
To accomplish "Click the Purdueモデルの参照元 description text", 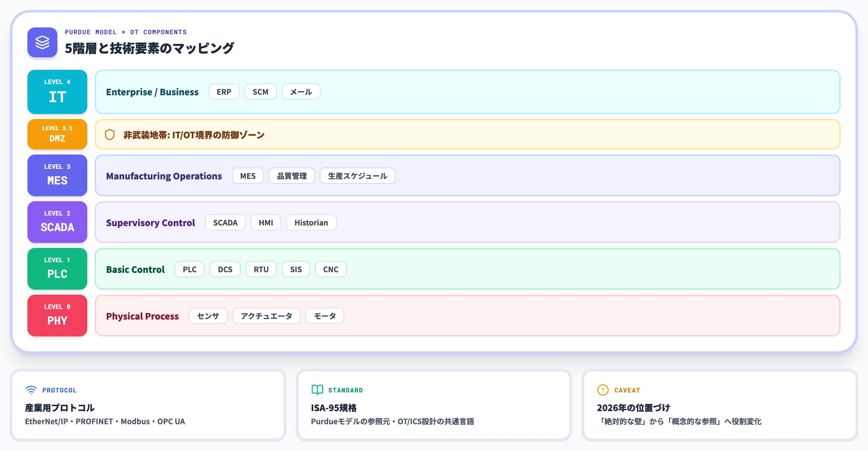I will [x=393, y=421].
